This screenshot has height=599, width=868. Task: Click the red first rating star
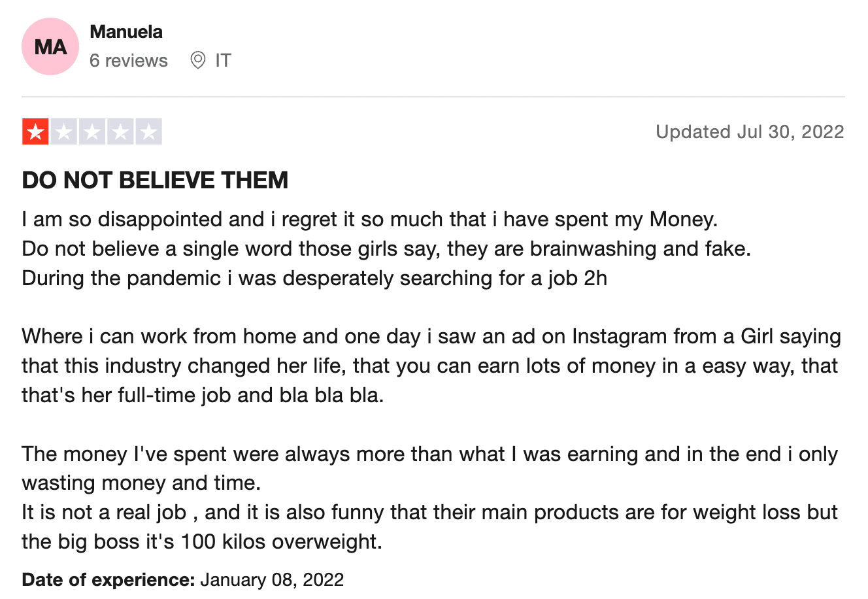[x=35, y=132]
